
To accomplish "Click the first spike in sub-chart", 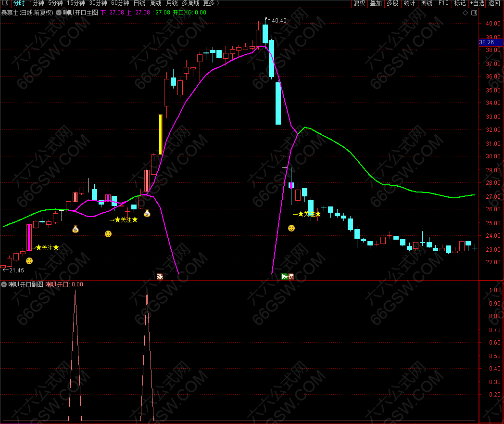I will tap(75, 356).
